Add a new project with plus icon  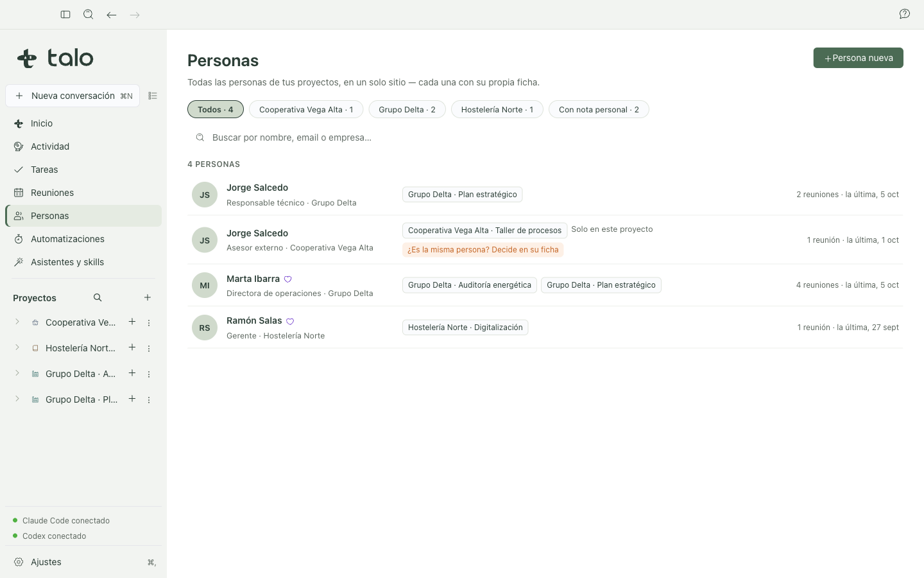click(x=148, y=297)
